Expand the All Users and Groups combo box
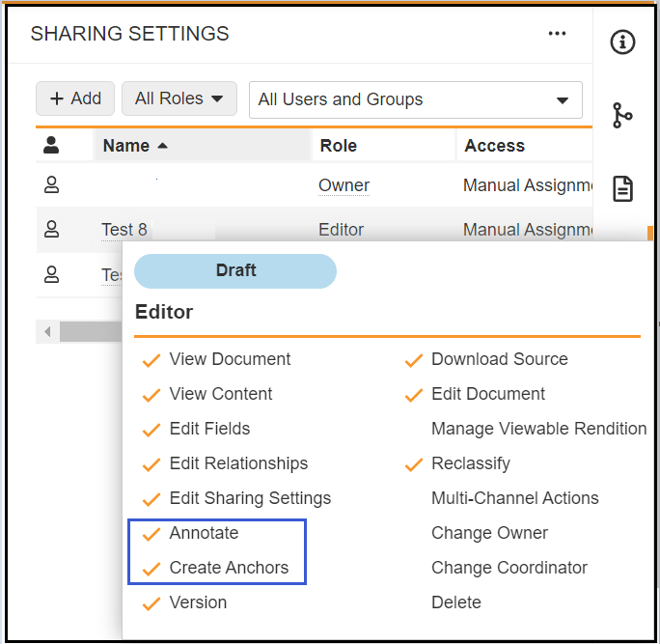This screenshot has width=660, height=644. click(415, 99)
